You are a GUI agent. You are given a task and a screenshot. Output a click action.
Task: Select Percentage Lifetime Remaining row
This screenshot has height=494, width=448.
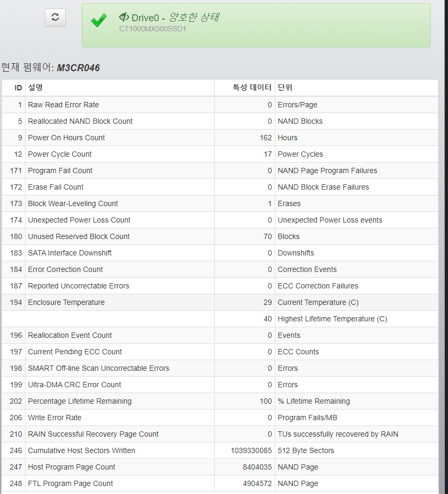(x=219, y=401)
